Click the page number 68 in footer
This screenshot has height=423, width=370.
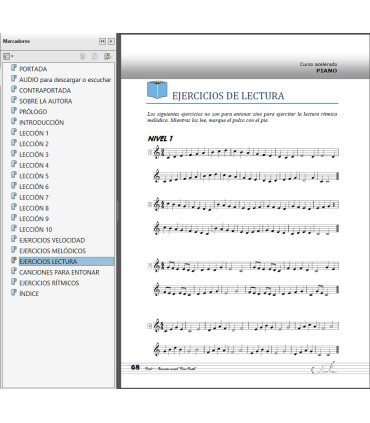tap(135, 367)
